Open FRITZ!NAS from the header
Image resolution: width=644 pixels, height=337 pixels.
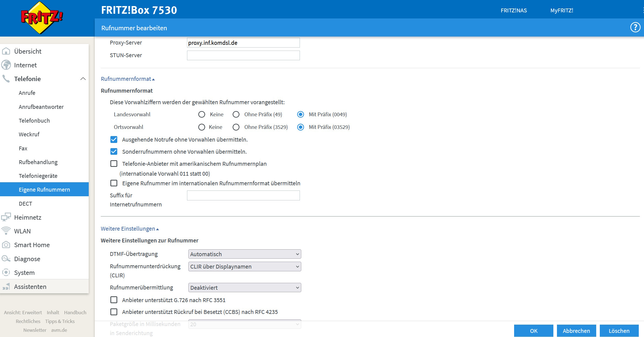(514, 10)
